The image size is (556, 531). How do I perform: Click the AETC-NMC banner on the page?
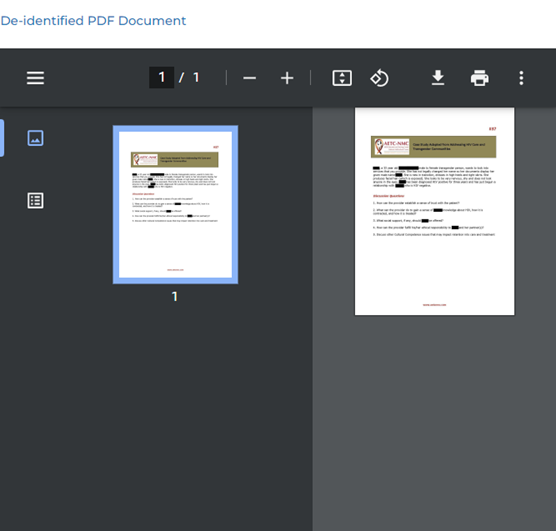[433, 146]
